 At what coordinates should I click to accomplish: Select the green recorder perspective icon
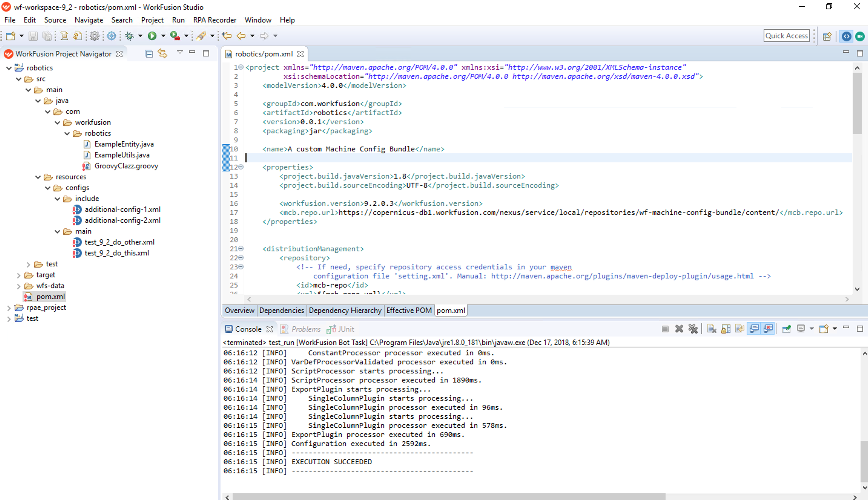[860, 36]
